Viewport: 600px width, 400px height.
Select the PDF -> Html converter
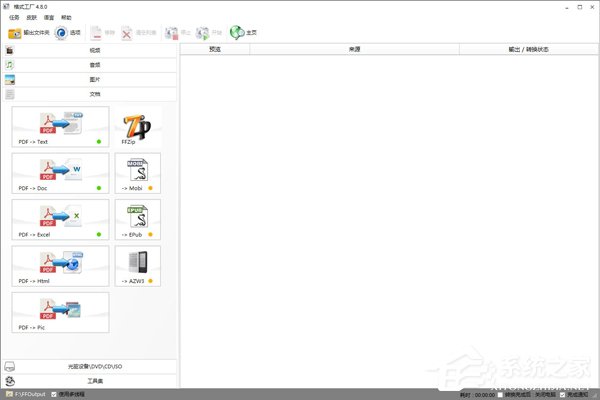[60, 266]
